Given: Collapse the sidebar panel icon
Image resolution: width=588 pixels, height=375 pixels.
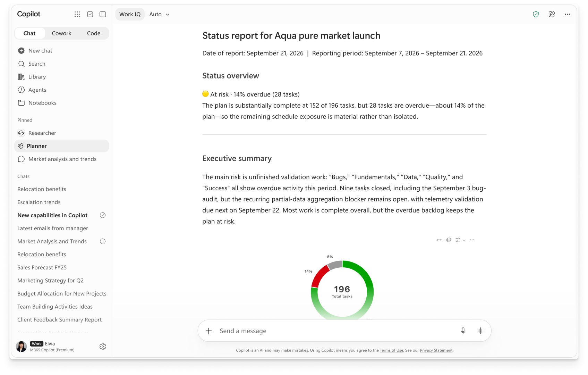Looking at the screenshot, I should pos(103,14).
